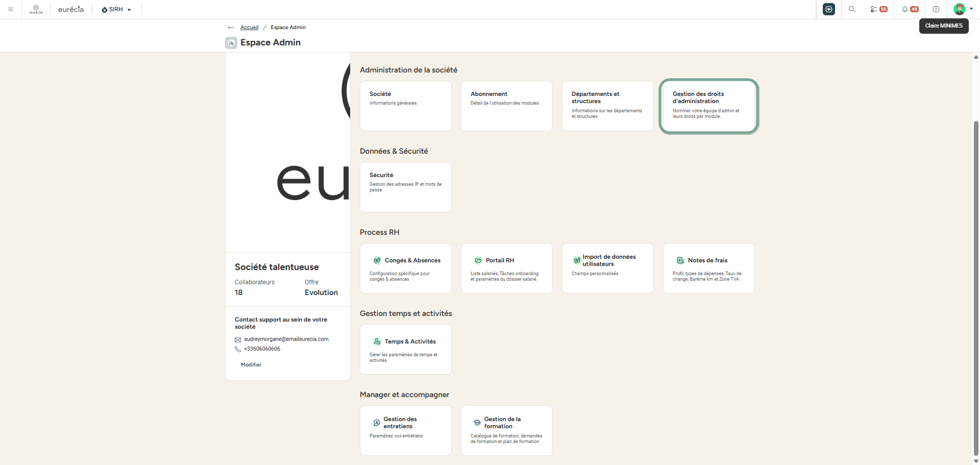Click the small eurécia logo icon in header
The image size is (980, 465).
click(x=36, y=9)
